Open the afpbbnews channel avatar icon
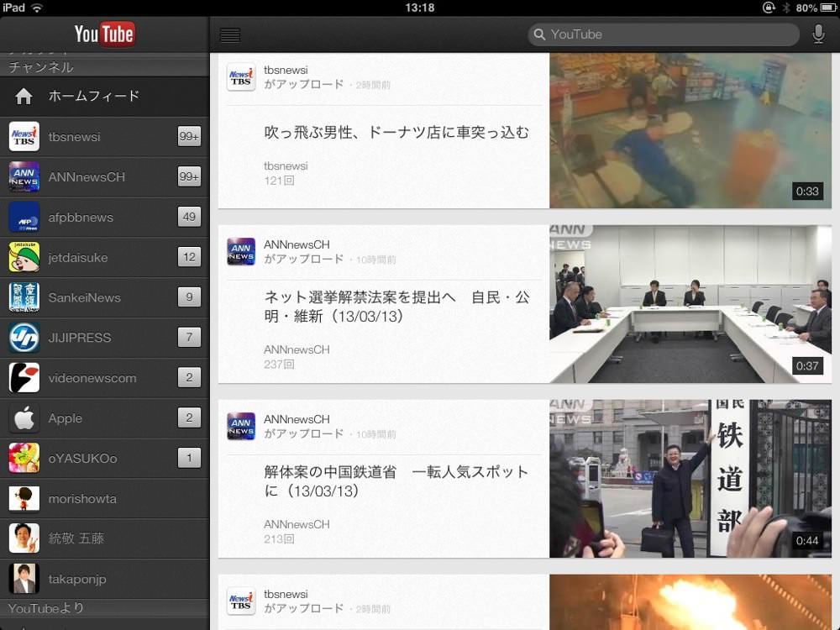840x630 pixels. pyautogui.click(x=24, y=217)
